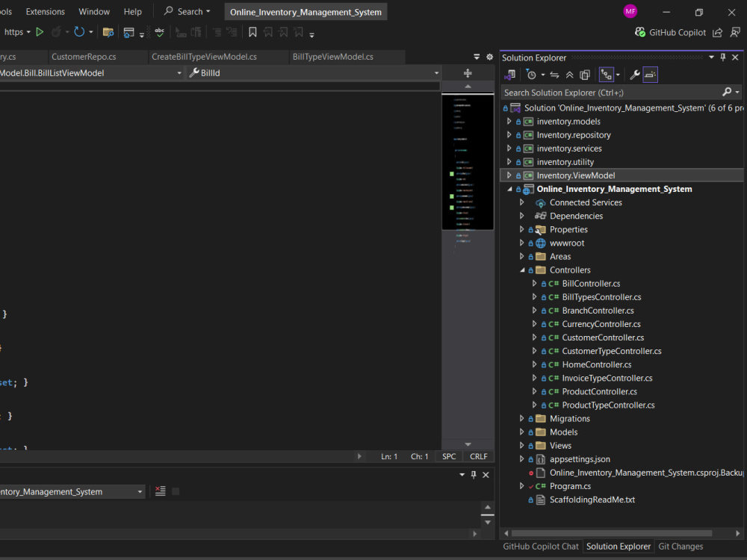The height and width of the screenshot is (560, 747).
Task: Open the Find in Files folder icon
Action: point(108,32)
